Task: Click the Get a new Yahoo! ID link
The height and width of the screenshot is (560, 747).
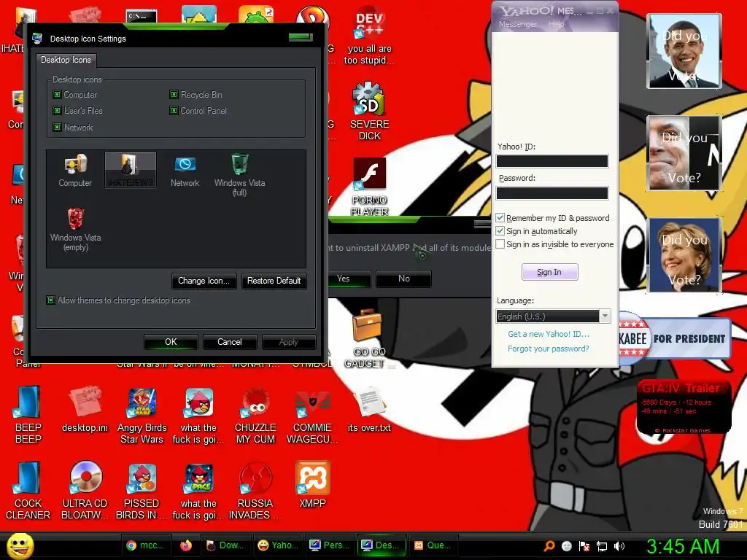Action: 549,334
